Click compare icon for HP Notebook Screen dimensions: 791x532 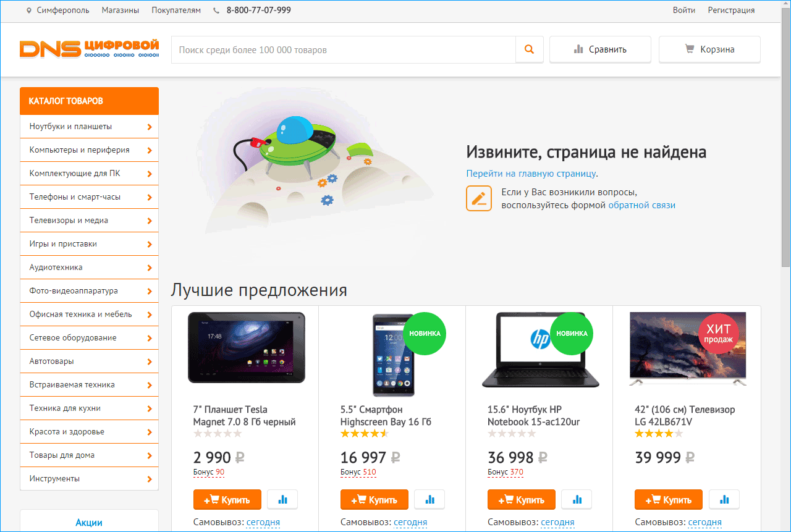tap(577, 499)
